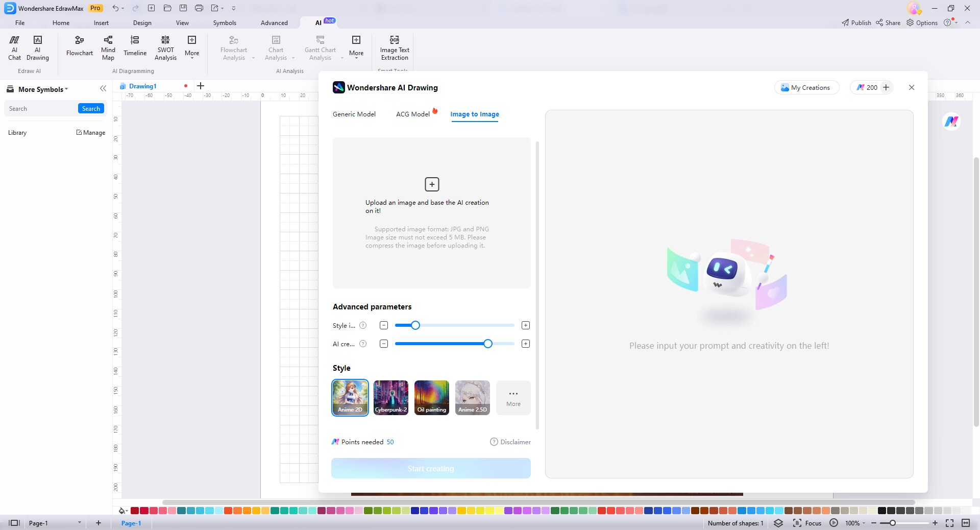Open the Page-1 page selector dropdown
Viewport: 980px width, 530px height.
tap(79, 522)
